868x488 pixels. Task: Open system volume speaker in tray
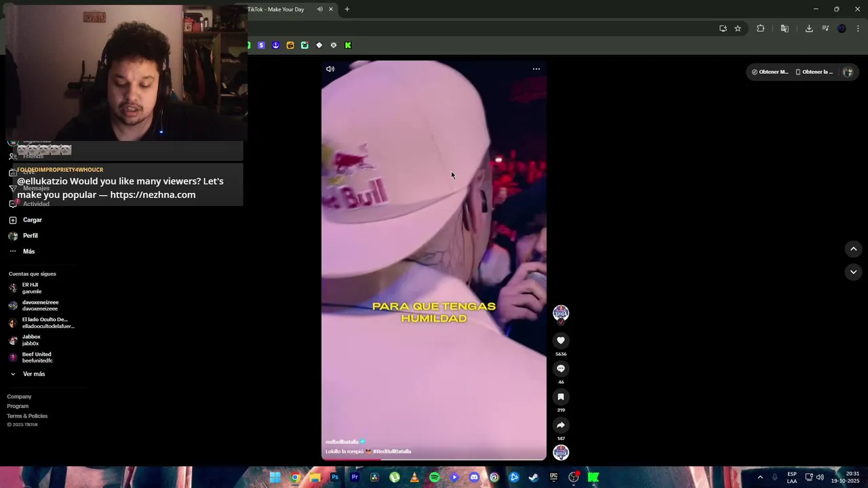click(820, 477)
